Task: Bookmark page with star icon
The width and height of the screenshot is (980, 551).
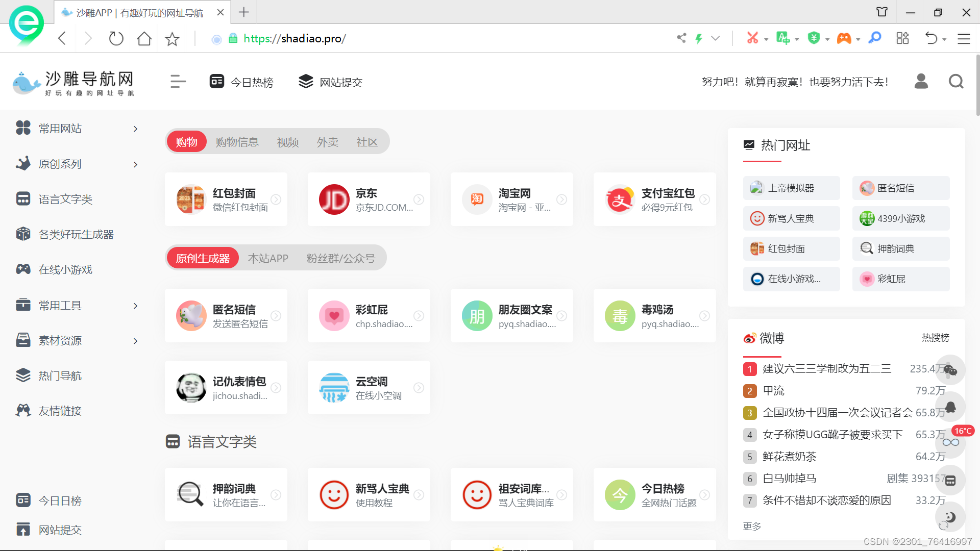Action: [x=172, y=39]
